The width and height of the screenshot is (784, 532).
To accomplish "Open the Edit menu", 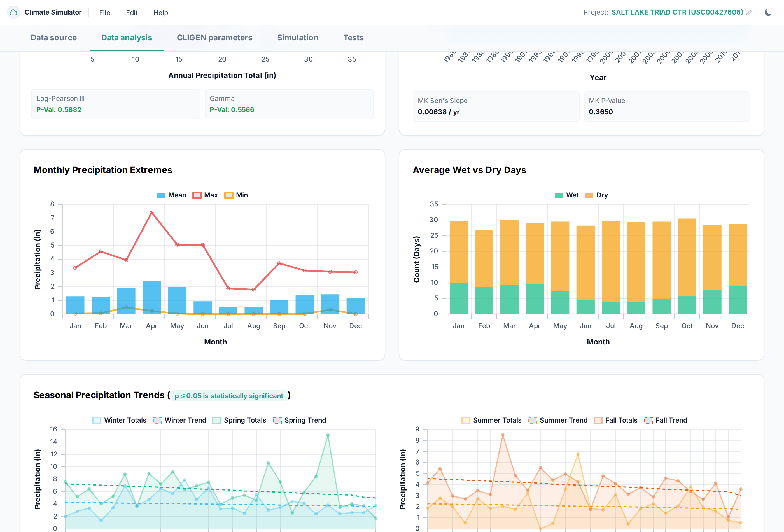I will click(132, 13).
